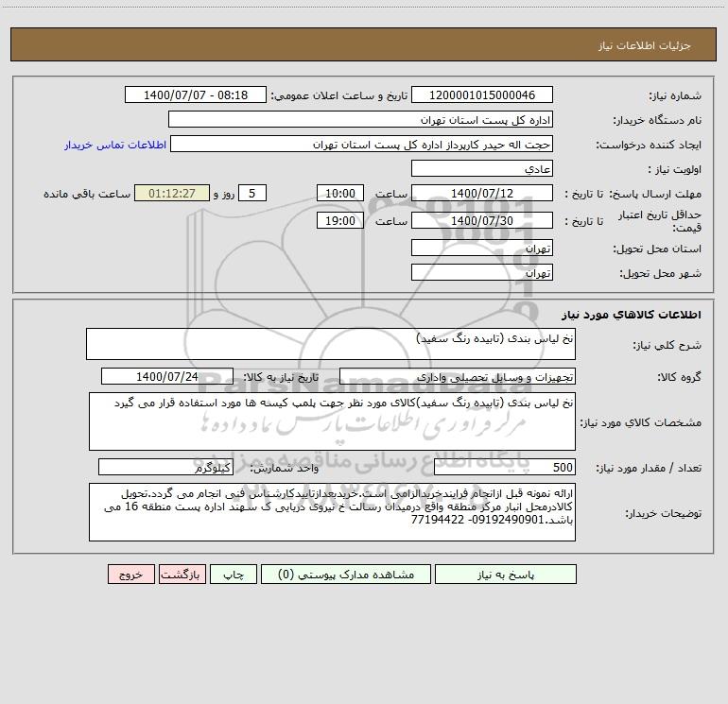Click the بازگشت back button
Image resolution: width=728 pixels, height=704 pixels.
pyautogui.click(x=182, y=575)
